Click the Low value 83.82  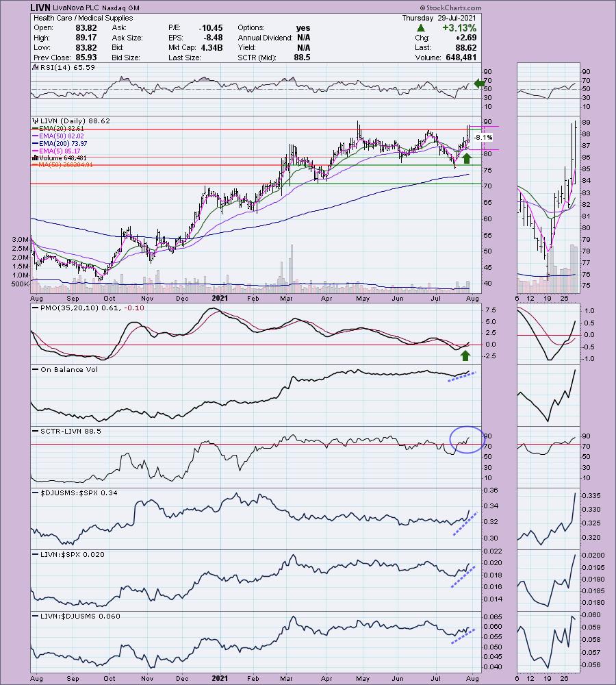pos(86,47)
